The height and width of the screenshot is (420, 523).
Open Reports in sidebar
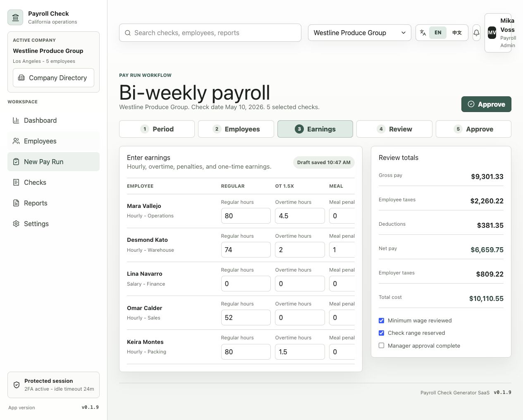pos(53,203)
